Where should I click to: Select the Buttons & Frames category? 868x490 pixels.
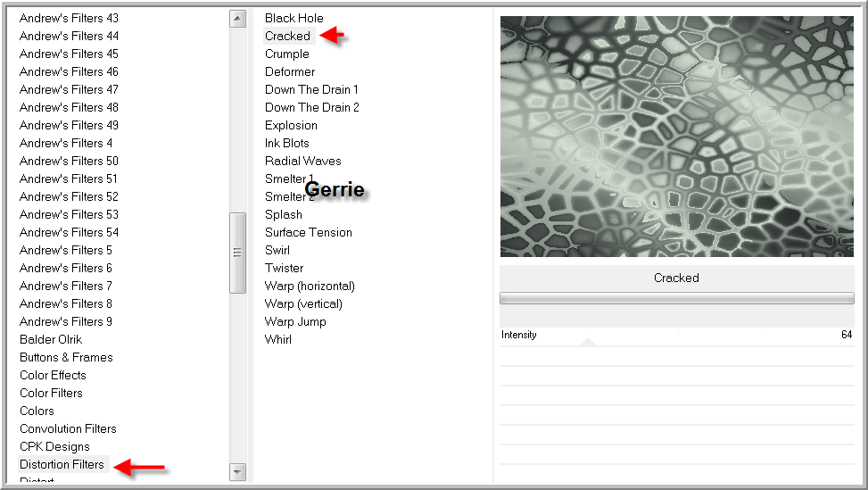(66, 357)
